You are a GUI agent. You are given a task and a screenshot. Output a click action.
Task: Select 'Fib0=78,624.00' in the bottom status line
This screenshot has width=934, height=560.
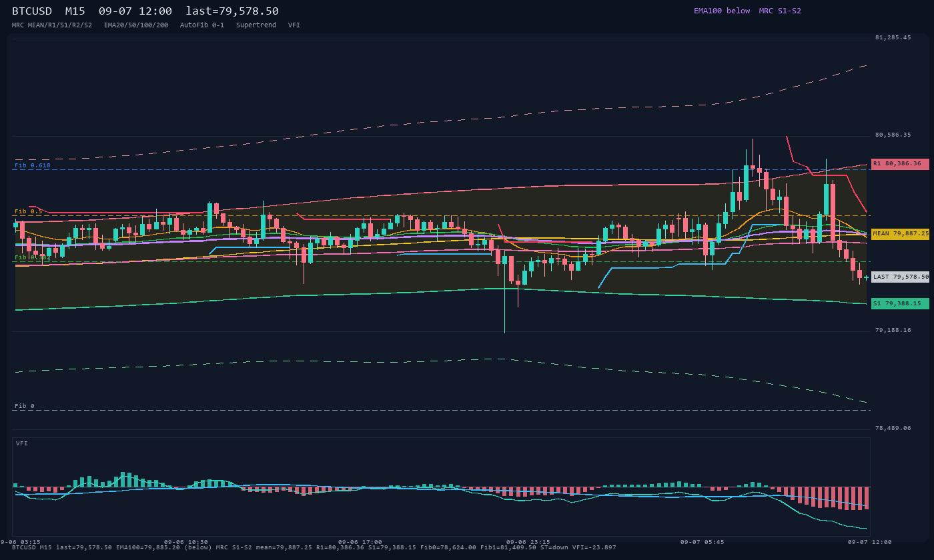coord(448,547)
